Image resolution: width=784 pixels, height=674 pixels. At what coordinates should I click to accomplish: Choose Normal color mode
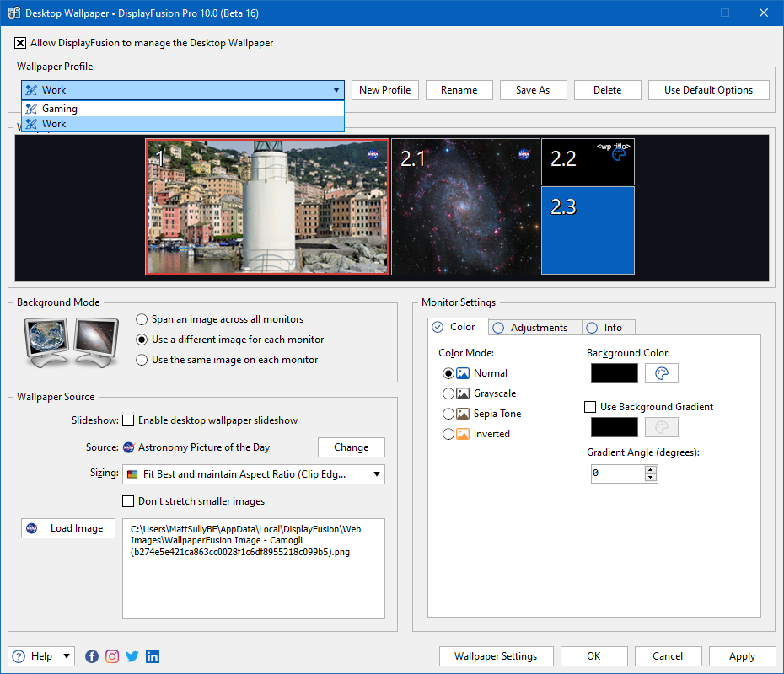(x=448, y=373)
